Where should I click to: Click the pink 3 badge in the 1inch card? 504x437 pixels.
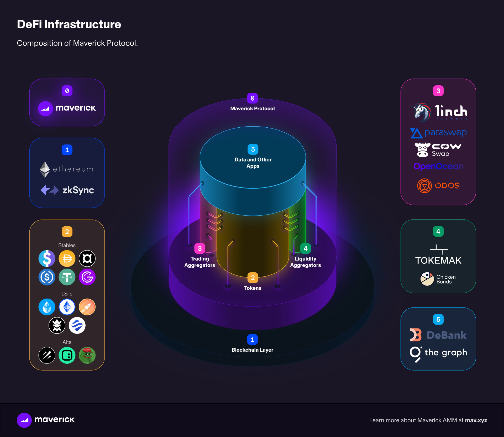pyautogui.click(x=438, y=91)
